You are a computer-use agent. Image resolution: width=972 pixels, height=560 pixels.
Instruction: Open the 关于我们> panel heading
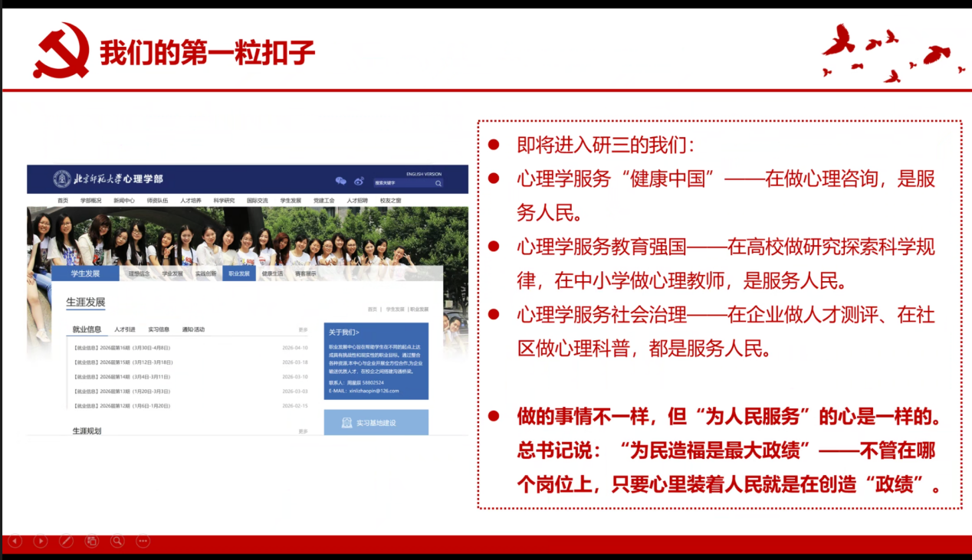(344, 332)
